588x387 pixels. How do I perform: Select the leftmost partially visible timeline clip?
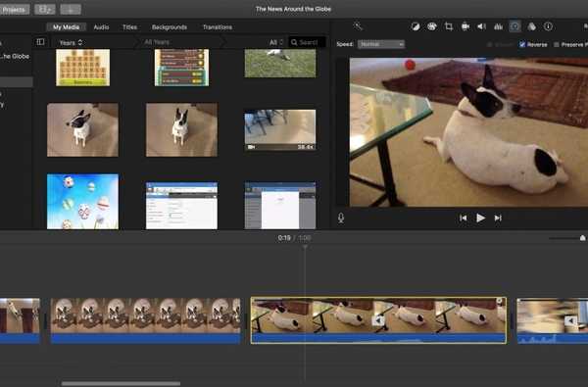click(20, 320)
